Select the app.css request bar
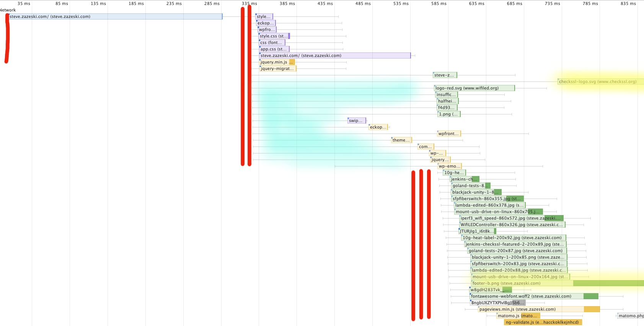644x326 pixels. click(274, 49)
